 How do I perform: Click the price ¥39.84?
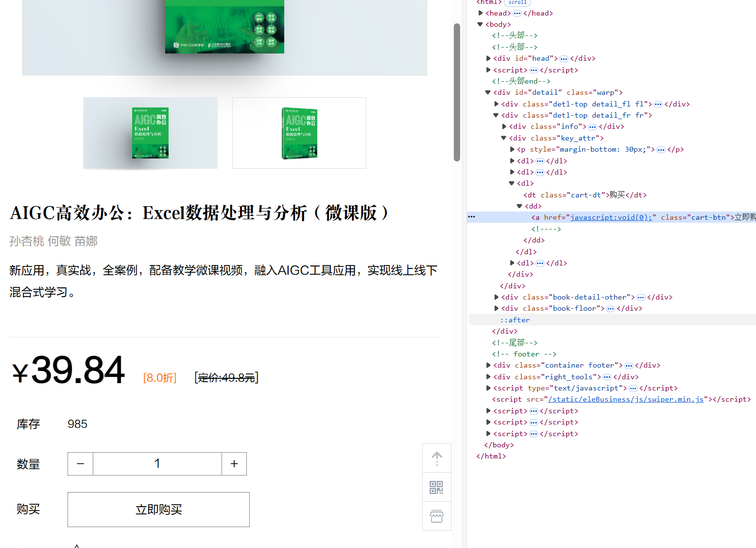[68, 371]
